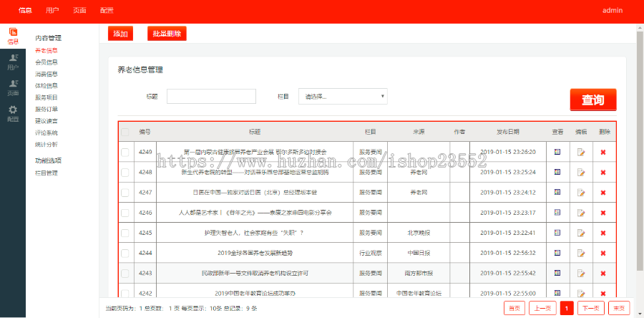Toggle the select-all checkbox in the table header

click(125, 132)
